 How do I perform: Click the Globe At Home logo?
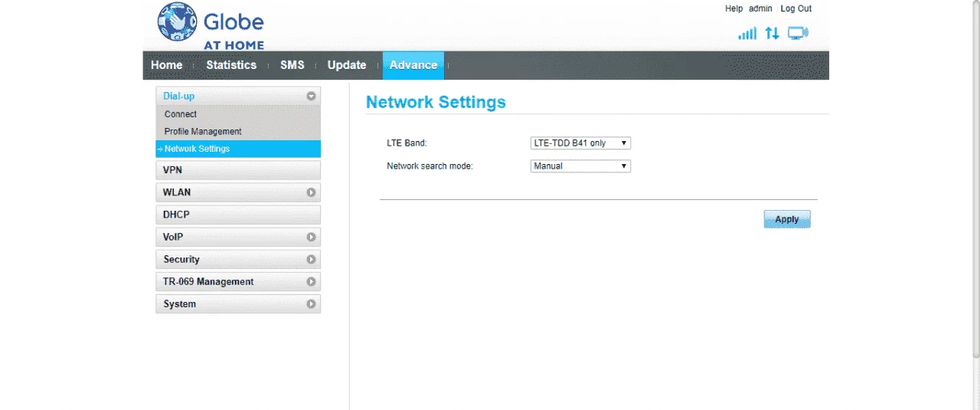click(x=211, y=25)
